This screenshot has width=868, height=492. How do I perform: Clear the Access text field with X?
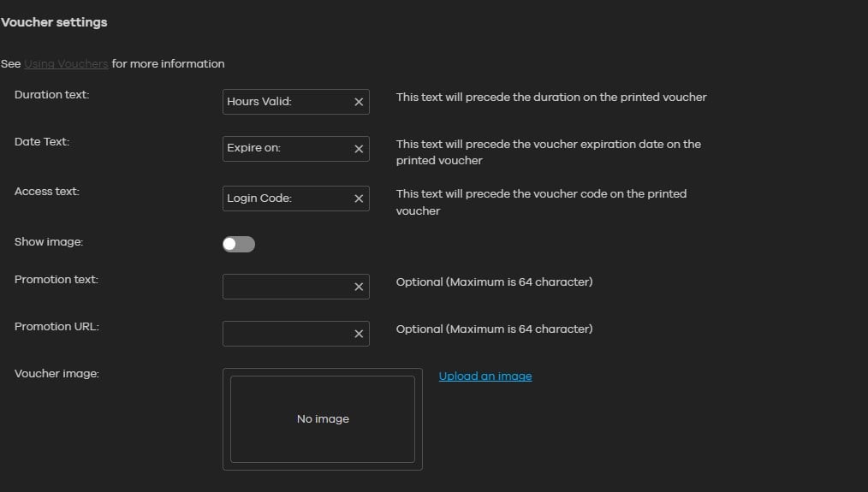click(x=359, y=199)
